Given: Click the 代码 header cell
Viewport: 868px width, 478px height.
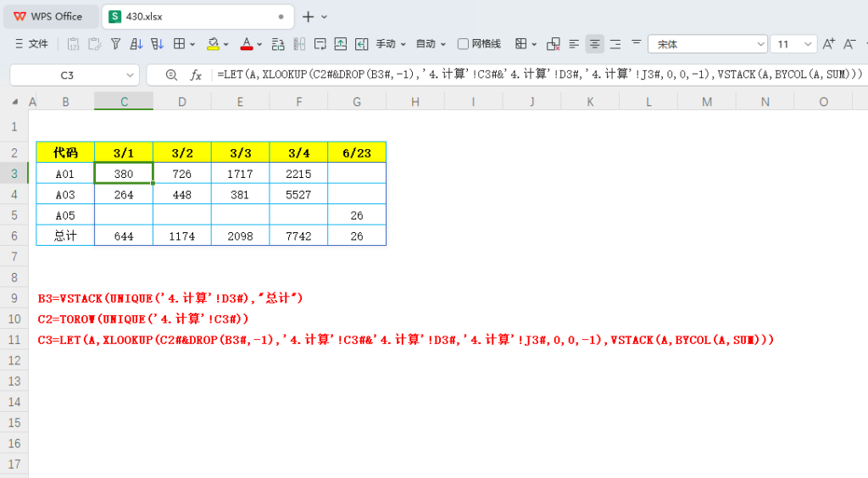Looking at the screenshot, I should pyautogui.click(x=65, y=153).
